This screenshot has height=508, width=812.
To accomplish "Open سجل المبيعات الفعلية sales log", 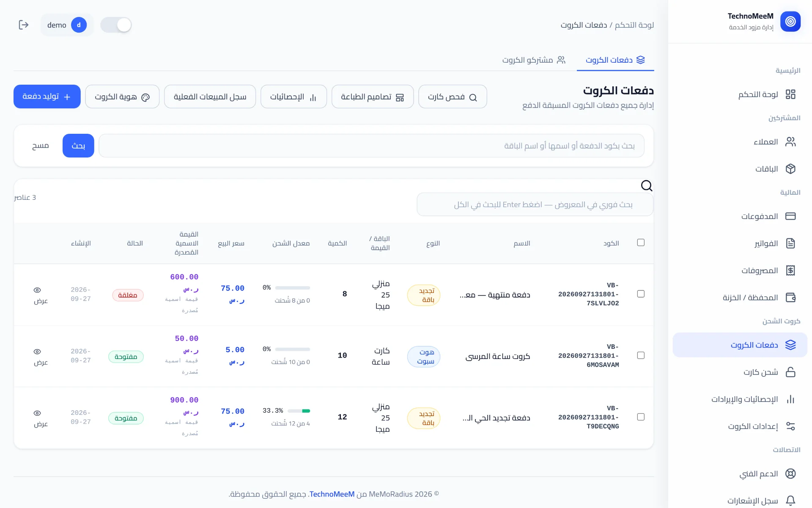I will 210,97.
